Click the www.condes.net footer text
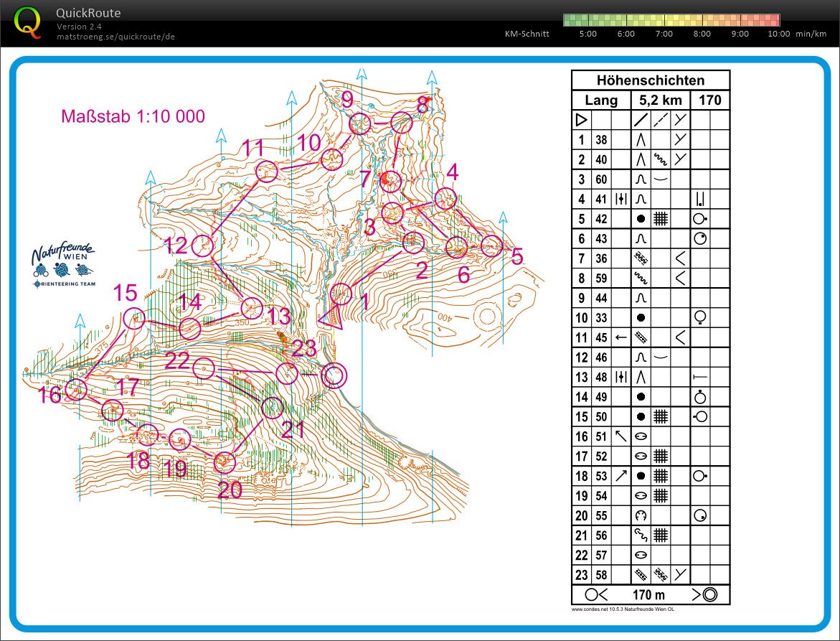Viewport: 840px width, 641px height. point(623,609)
